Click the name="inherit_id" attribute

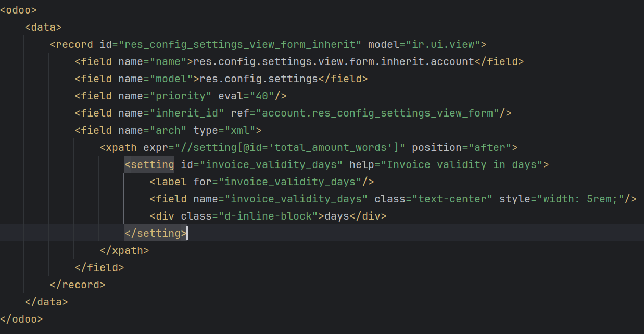(x=171, y=113)
